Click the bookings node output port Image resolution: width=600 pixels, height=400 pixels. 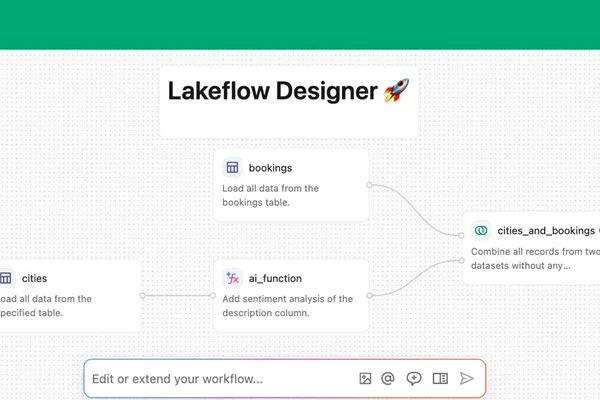(x=369, y=185)
